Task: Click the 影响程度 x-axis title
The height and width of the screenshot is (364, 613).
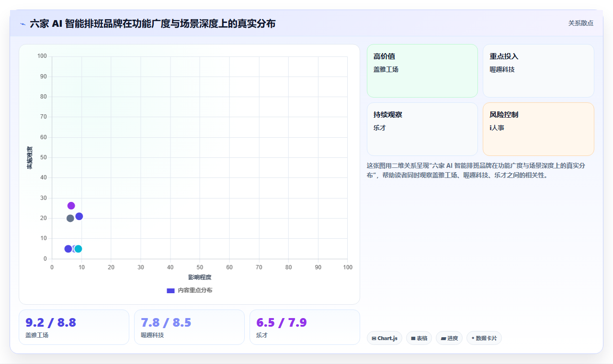Action: (x=200, y=277)
